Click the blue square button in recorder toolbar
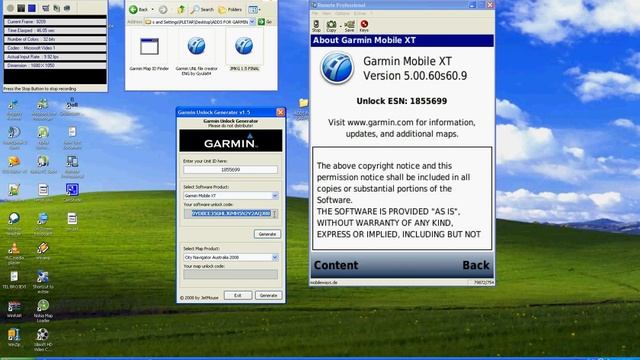This screenshot has width=640, height=360. point(31,8)
